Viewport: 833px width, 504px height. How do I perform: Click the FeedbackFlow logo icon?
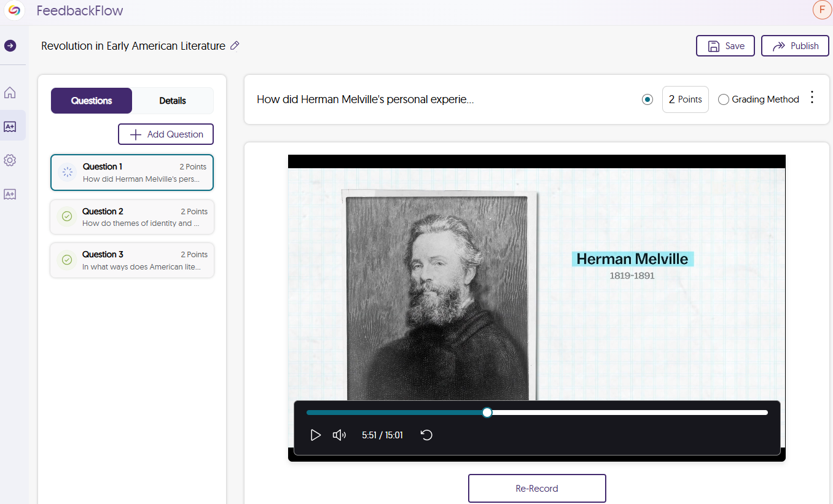coord(14,11)
